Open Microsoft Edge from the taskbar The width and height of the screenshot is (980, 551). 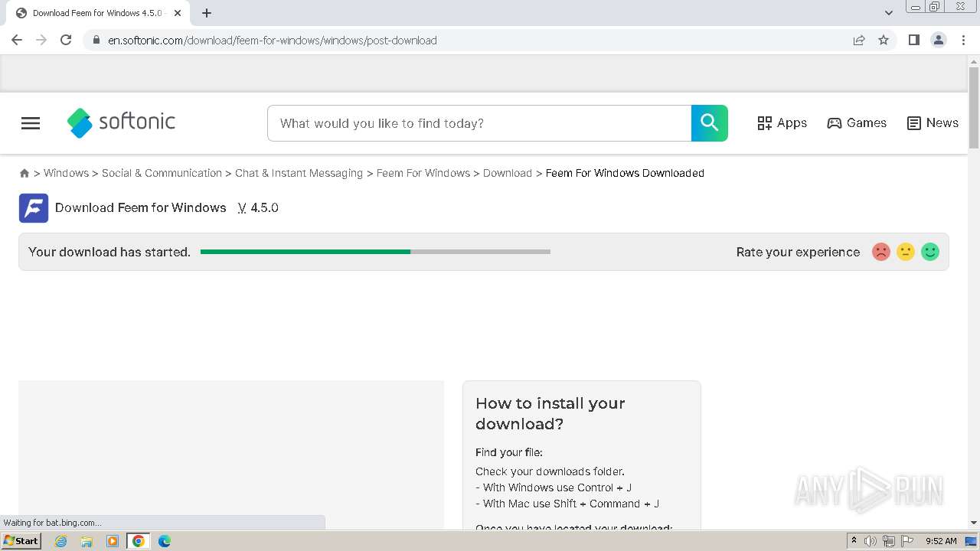tap(165, 541)
